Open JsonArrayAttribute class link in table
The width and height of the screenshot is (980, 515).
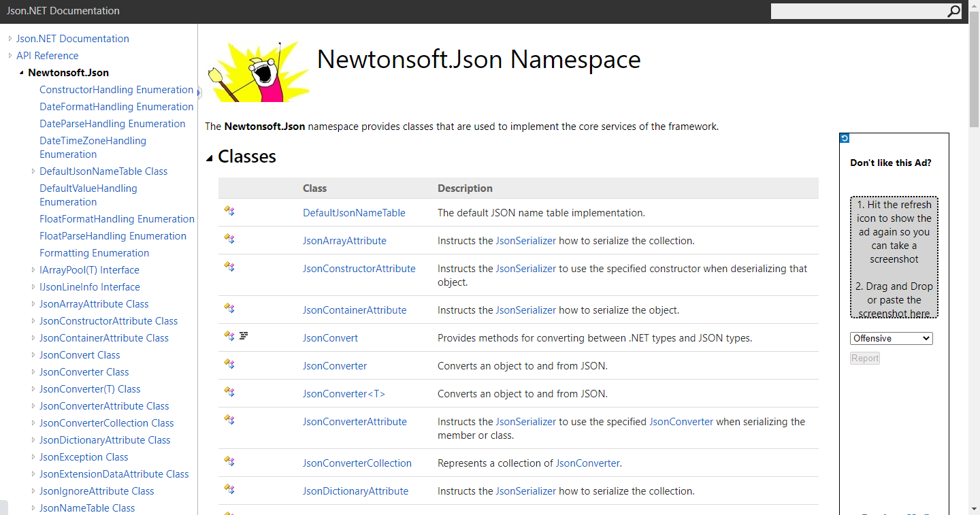click(344, 241)
